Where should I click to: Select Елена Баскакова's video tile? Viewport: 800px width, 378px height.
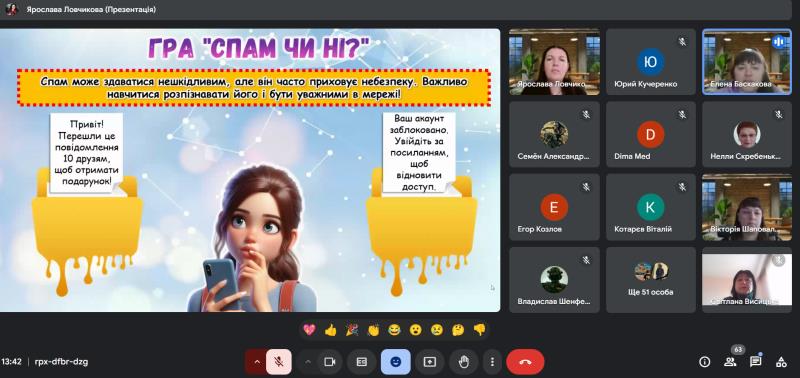tap(747, 62)
